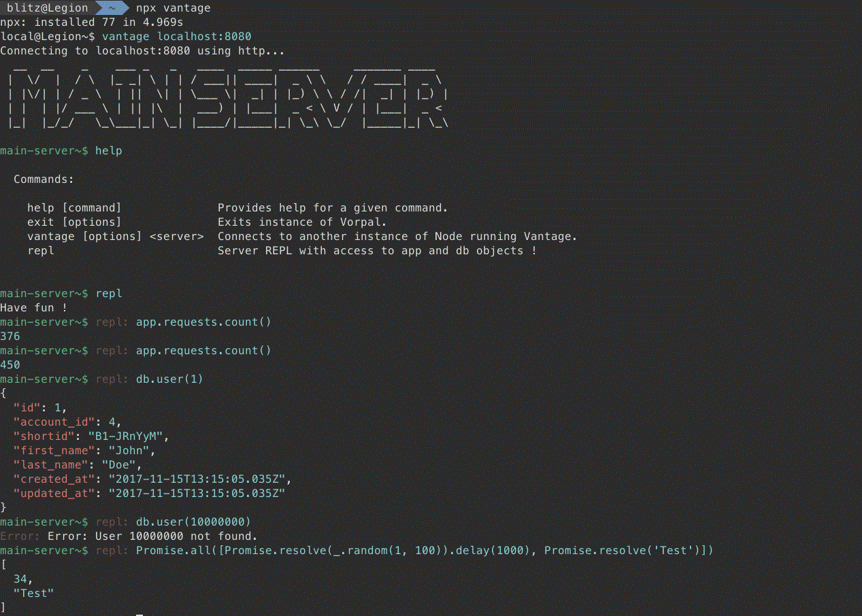Click the 'repl' entry in commands list
Viewport: 862px width, 616px height.
click(41, 251)
